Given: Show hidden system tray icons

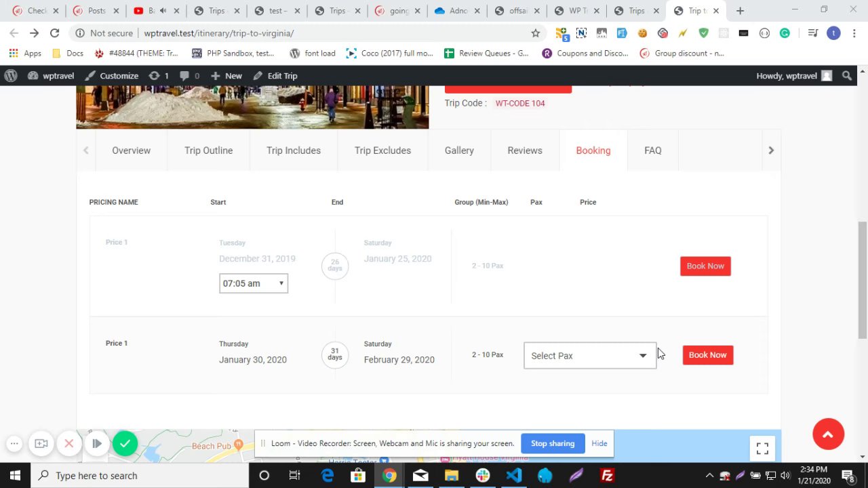Looking at the screenshot, I should point(709,476).
